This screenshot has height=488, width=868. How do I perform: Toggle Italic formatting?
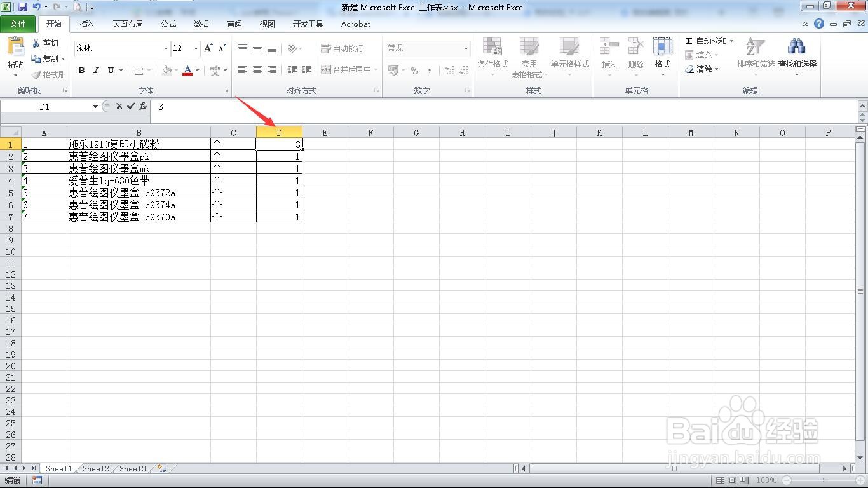[96, 70]
